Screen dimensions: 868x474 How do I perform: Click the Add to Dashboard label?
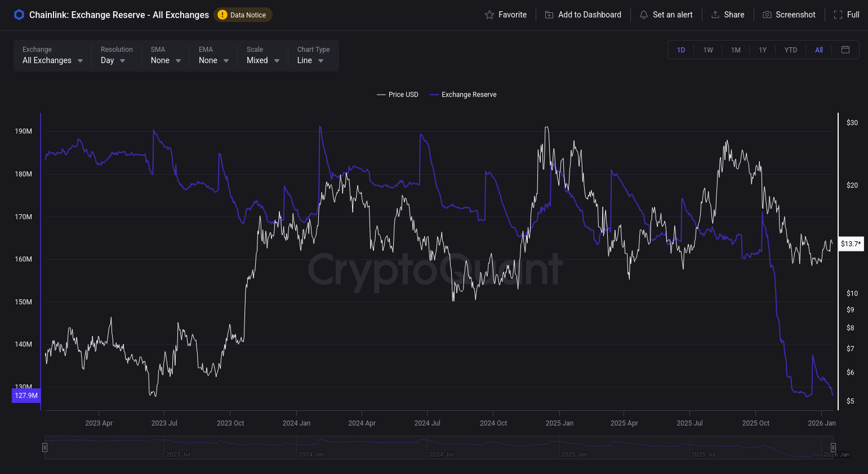point(590,15)
